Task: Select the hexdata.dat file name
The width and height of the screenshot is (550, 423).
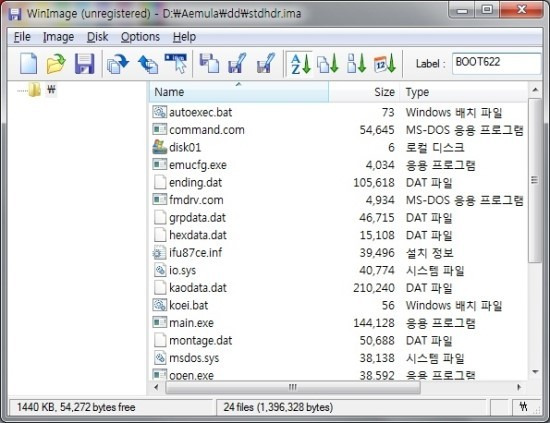Action: (x=198, y=235)
